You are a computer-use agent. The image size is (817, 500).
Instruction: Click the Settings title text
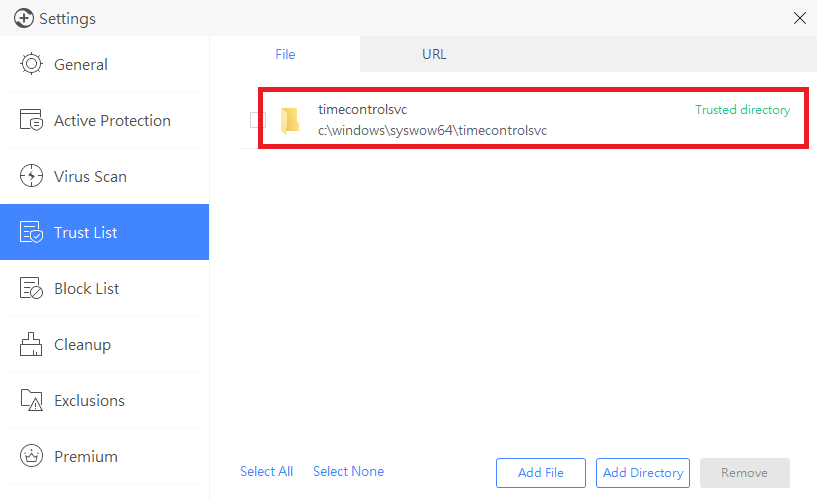67,19
